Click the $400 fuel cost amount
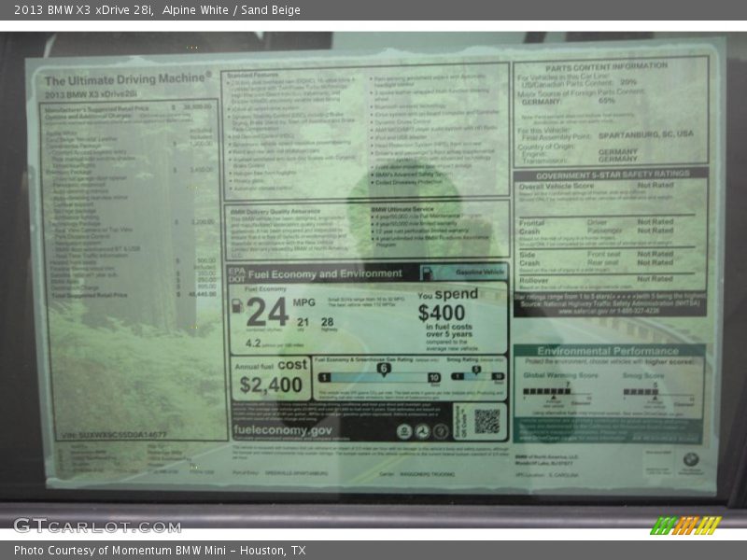 coord(442,313)
